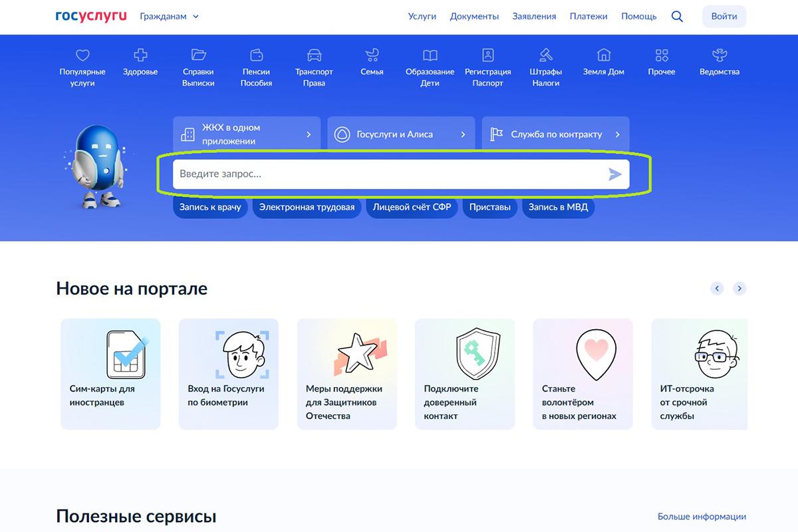This screenshot has width=798, height=532.
Task: Switch to the Документы menu item
Action: [x=474, y=16]
